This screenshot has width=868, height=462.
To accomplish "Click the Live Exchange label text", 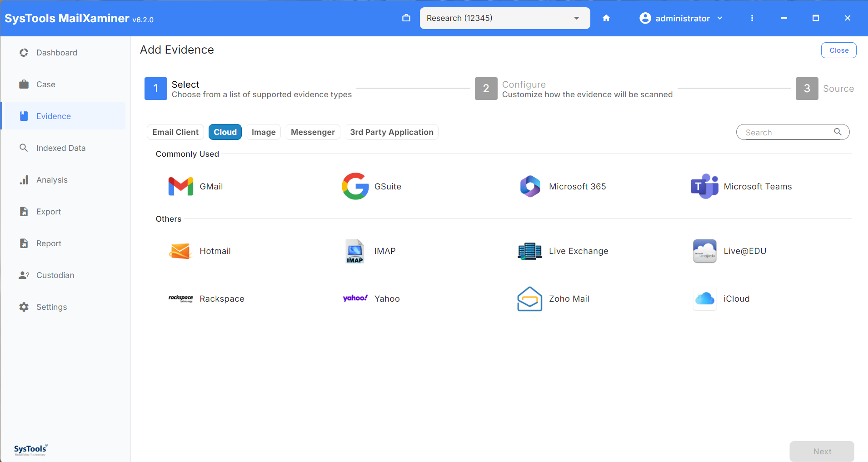I will click(x=579, y=251).
